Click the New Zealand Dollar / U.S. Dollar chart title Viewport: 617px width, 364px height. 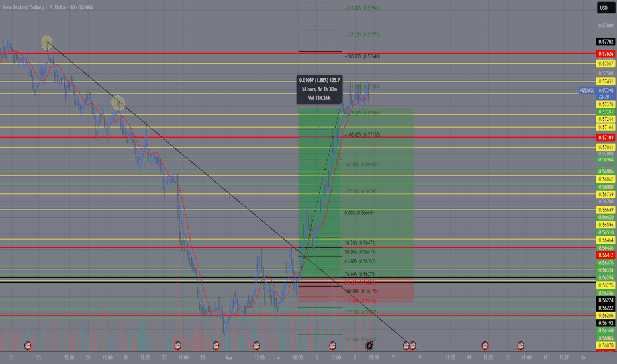(48, 7)
